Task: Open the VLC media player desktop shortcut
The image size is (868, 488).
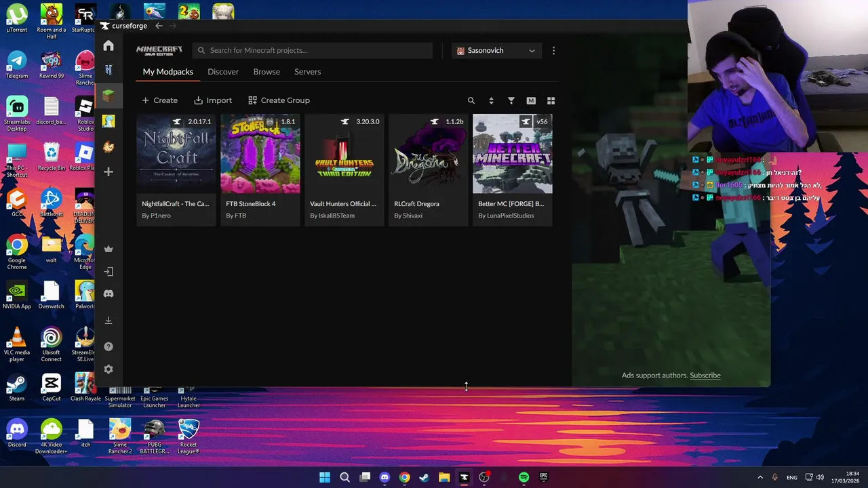Action: point(17,344)
